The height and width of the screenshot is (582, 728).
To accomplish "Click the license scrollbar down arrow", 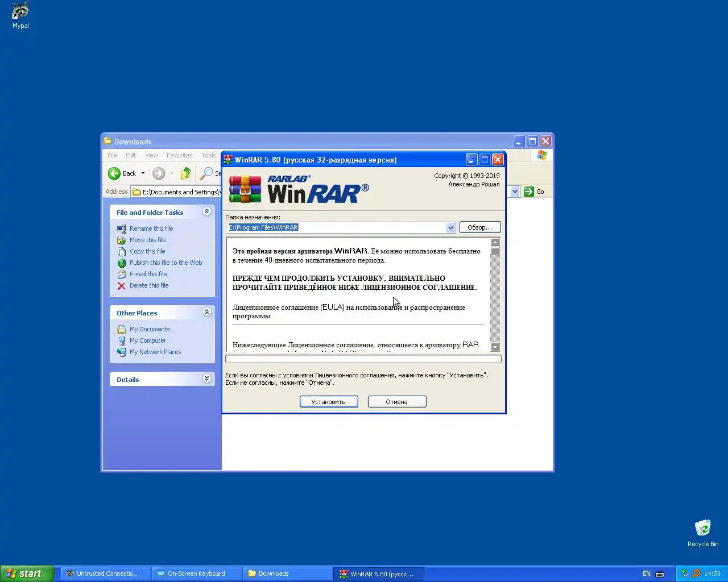I will pyautogui.click(x=495, y=347).
